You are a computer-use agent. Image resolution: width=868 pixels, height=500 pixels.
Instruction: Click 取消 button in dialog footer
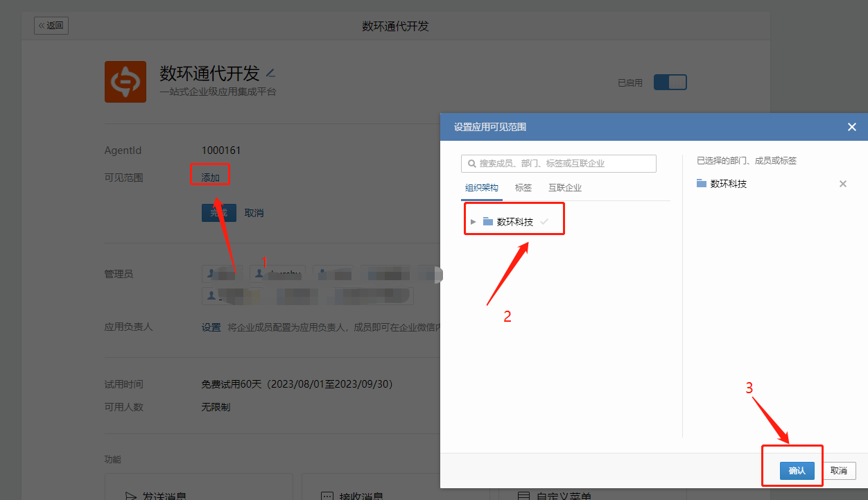(x=839, y=471)
